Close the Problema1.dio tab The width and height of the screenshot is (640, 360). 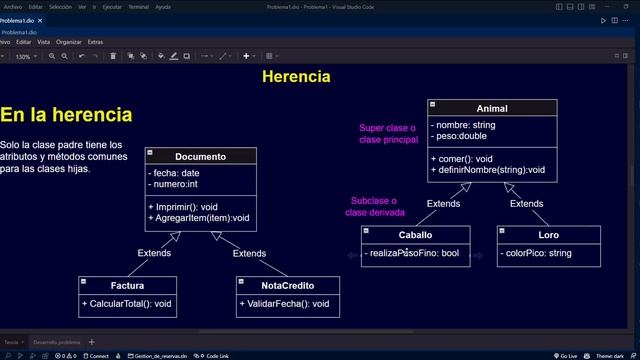40,20
